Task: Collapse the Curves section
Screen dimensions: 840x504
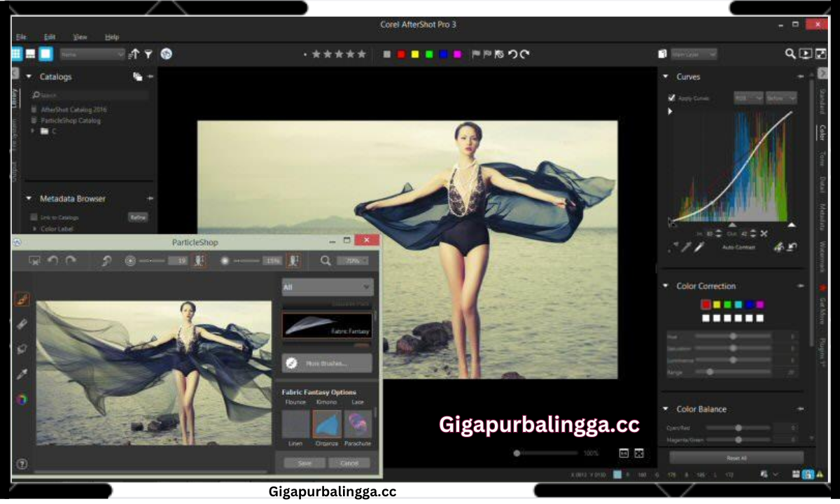Action: (x=666, y=77)
